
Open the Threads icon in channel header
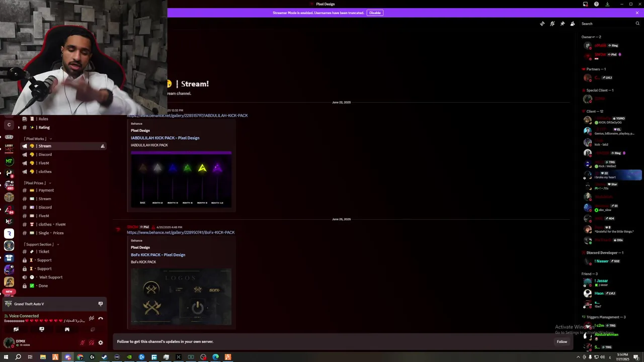click(x=542, y=24)
